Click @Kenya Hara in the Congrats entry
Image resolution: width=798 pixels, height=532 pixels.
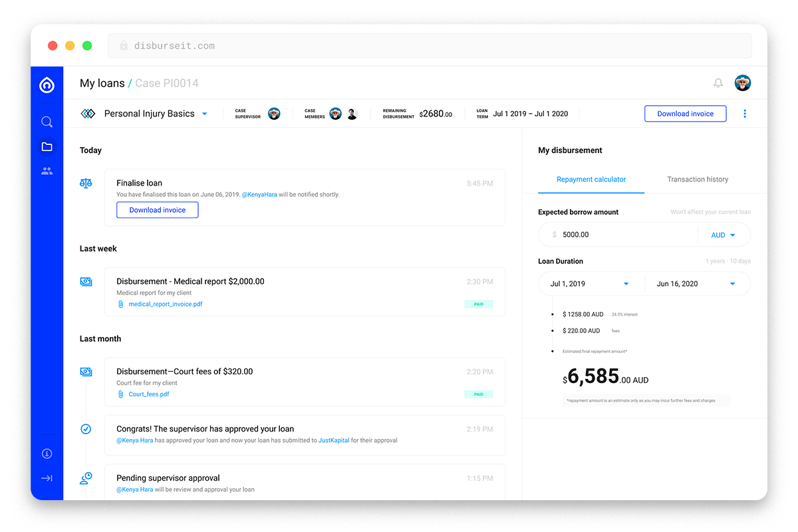tap(135, 440)
